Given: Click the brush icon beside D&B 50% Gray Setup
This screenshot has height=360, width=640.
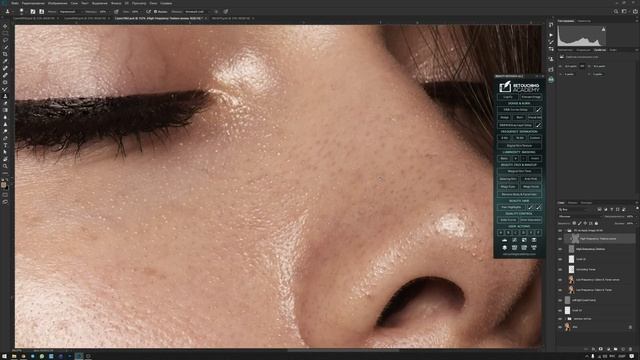Looking at the screenshot, I should click(538, 125).
